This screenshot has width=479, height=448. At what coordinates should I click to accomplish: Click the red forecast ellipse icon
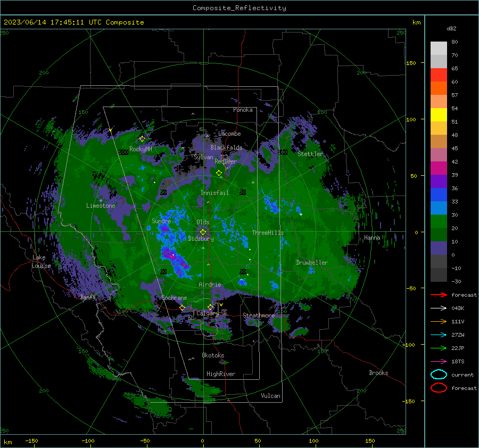click(x=439, y=388)
